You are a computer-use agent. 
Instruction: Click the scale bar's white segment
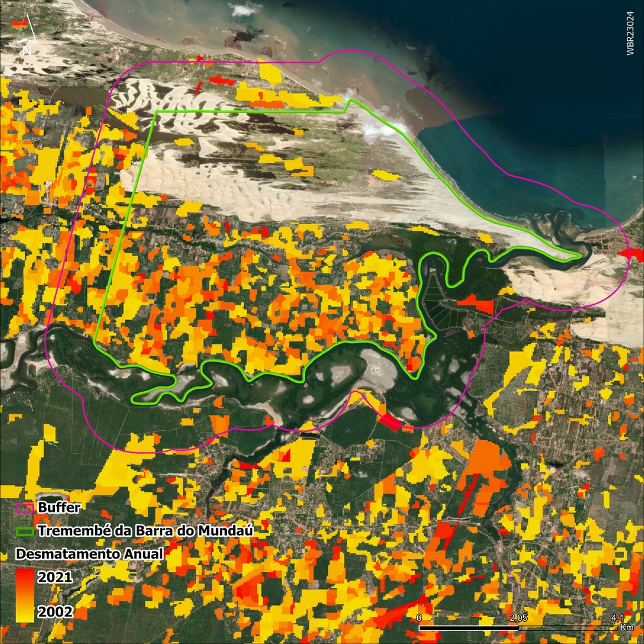click(567, 629)
